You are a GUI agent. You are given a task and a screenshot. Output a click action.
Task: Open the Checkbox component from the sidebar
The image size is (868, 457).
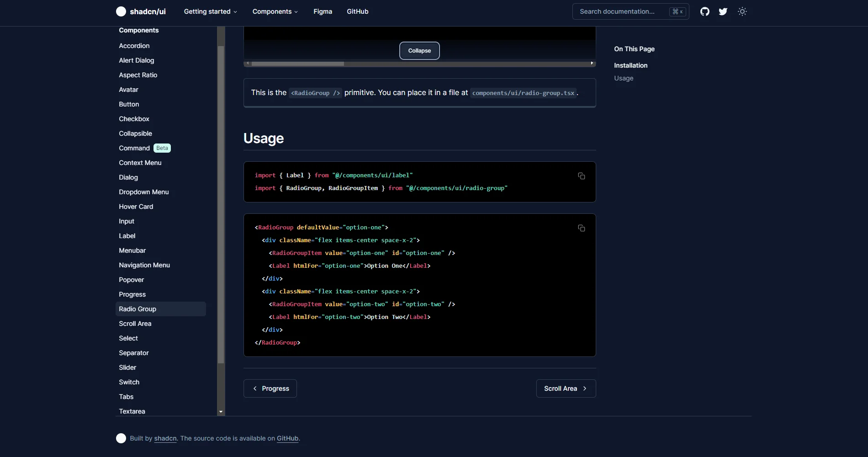tap(134, 119)
